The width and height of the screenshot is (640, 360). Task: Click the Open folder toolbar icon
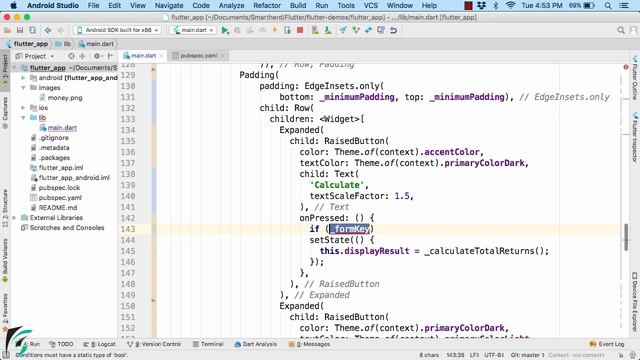(7, 30)
